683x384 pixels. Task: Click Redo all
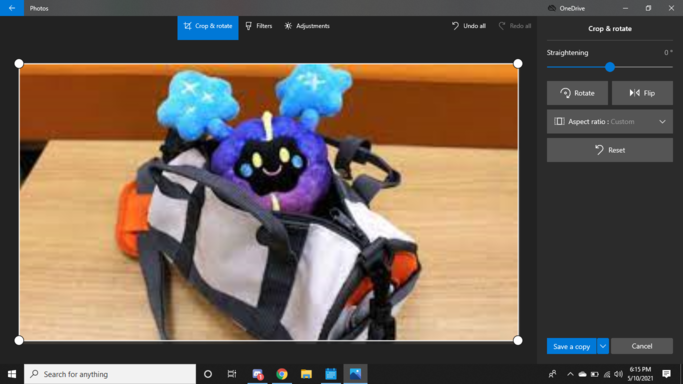pos(515,26)
